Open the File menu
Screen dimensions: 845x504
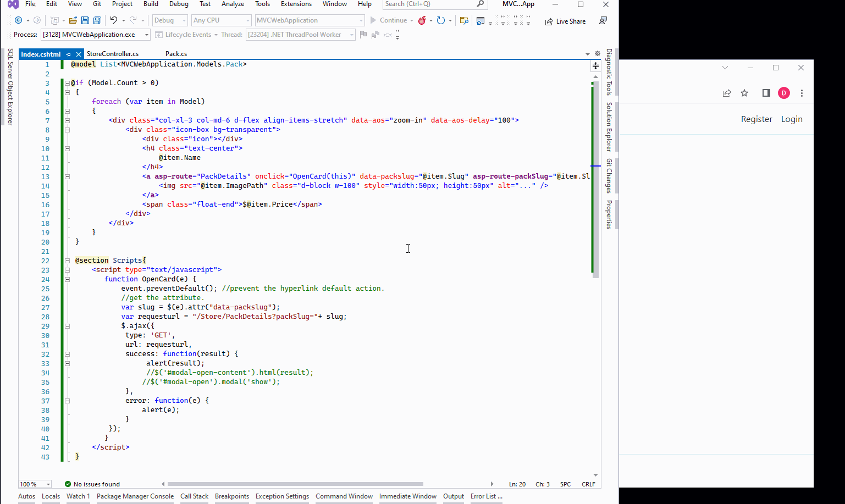point(30,4)
